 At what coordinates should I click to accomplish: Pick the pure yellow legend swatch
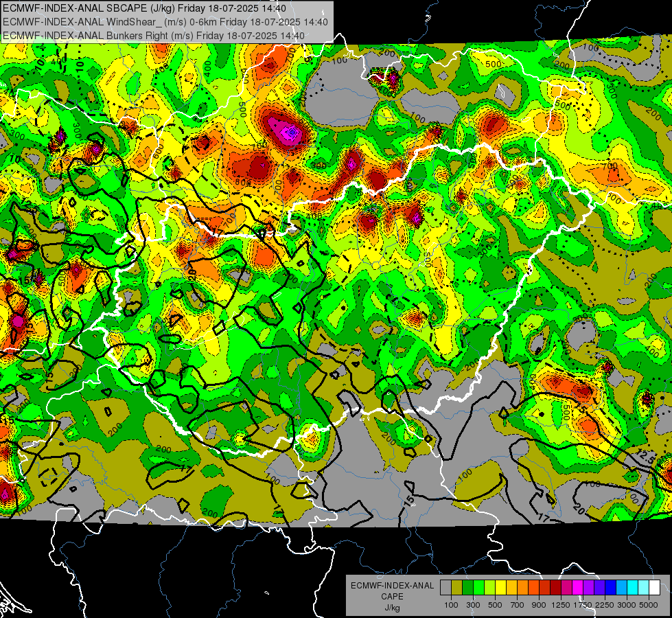coord(500,588)
